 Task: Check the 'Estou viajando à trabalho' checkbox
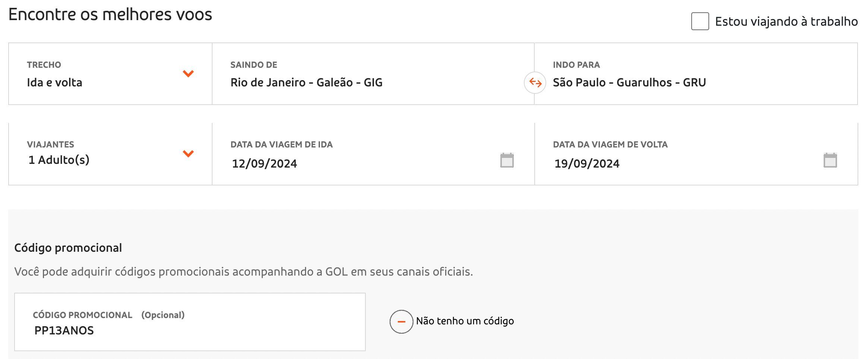pos(700,21)
